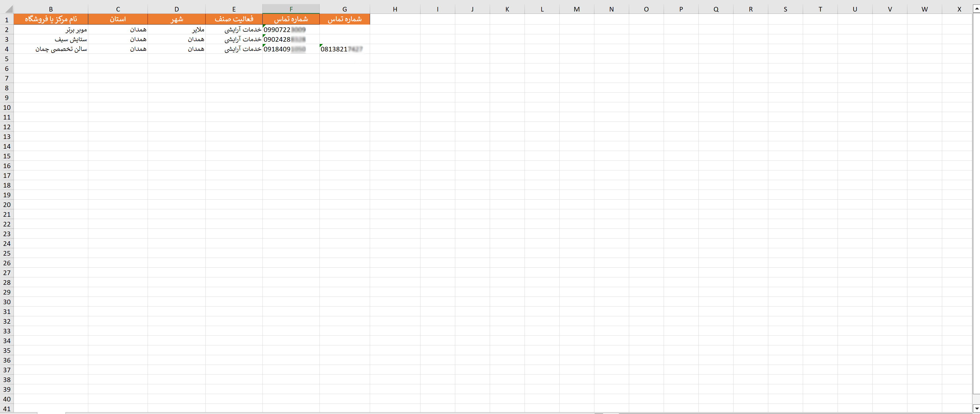Select column H header
The height and width of the screenshot is (414, 980).
pos(395,9)
